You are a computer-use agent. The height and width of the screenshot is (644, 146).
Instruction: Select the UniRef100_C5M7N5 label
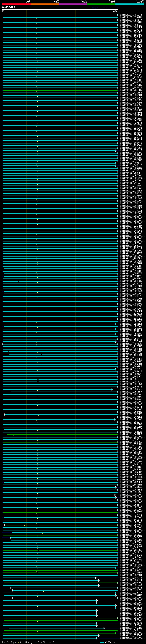pos(131,301)
